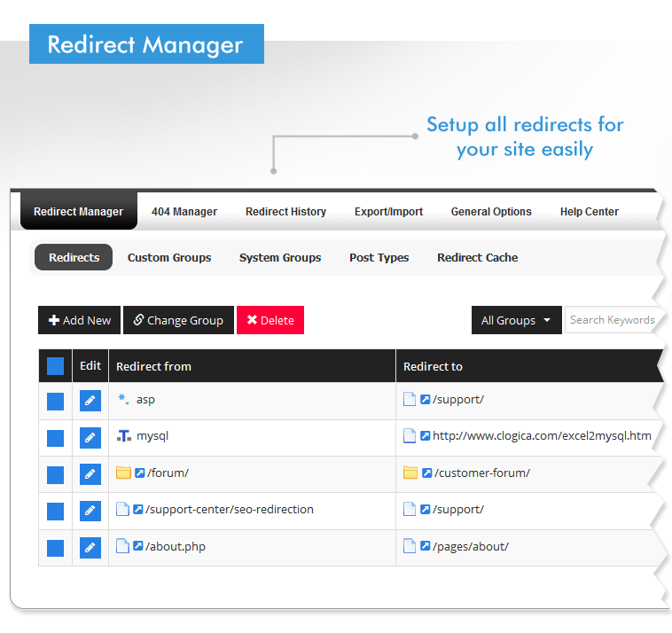Click the Search Keywords input field

point(613,320)
